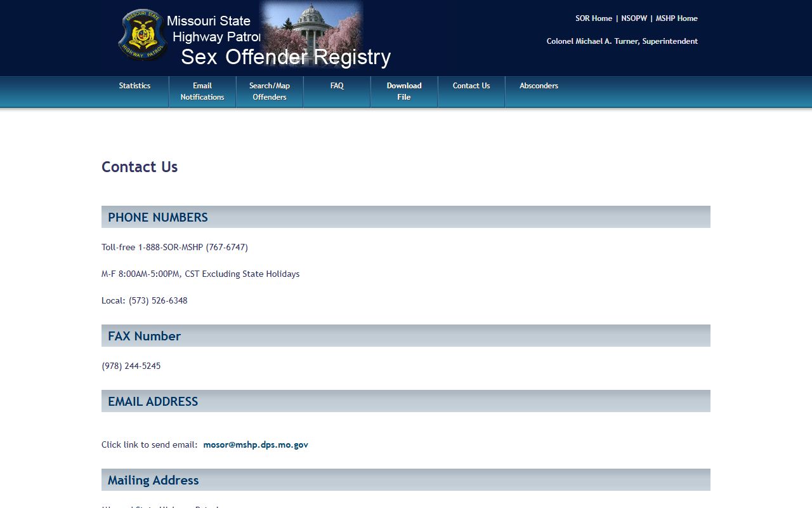Click the PHONE NUMBERS section header
Screen dimensions: 812x508
coord(406,217)
